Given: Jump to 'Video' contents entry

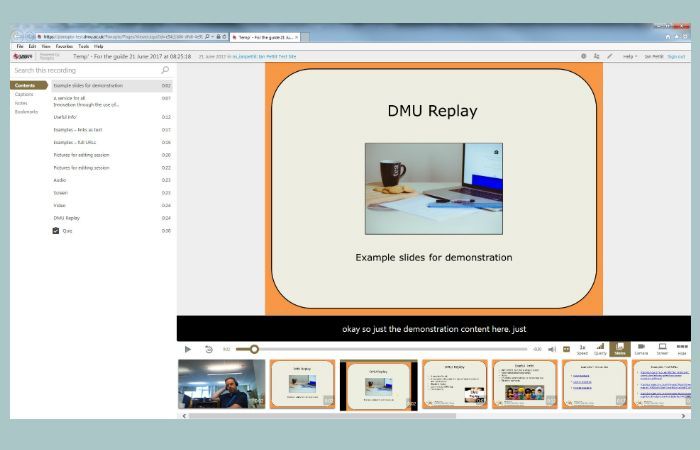Looking at the screenshot, I should [112, 205].
